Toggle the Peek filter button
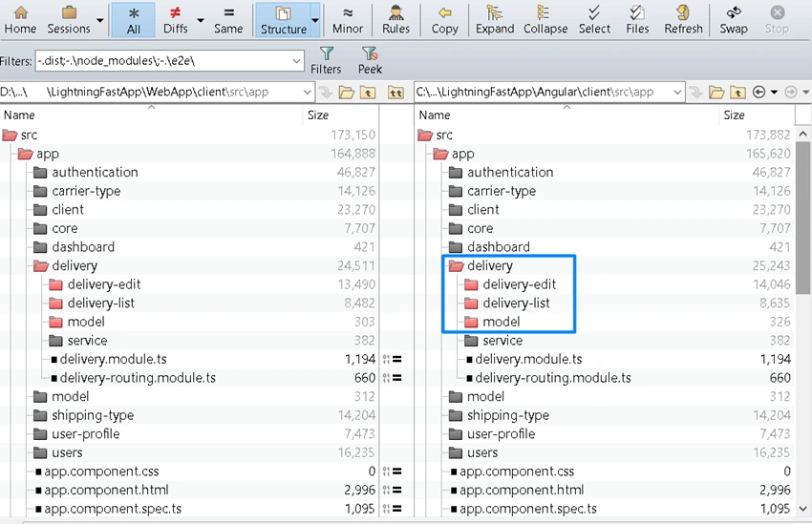The image size is (812, 524). click(370, 60)
